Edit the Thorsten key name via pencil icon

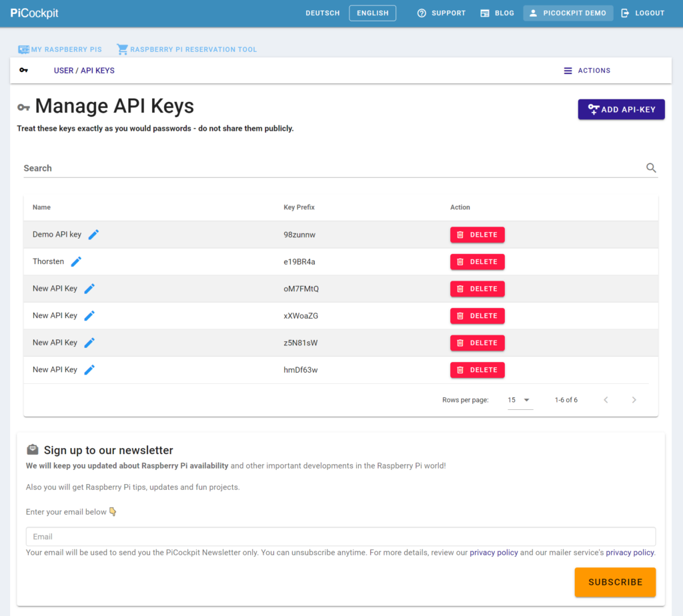point(76,261)
